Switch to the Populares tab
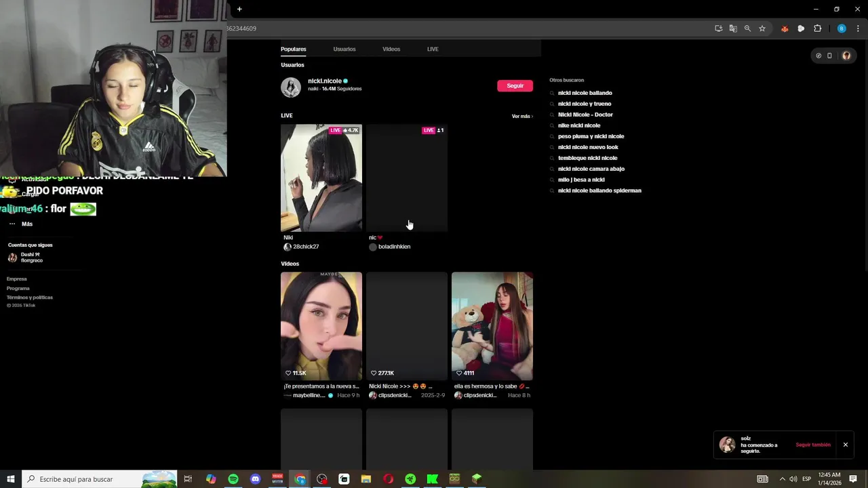 click(294, 49)
